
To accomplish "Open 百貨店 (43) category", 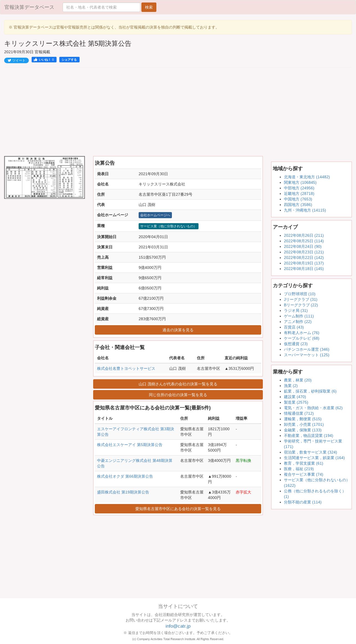I will coord(294,327).
